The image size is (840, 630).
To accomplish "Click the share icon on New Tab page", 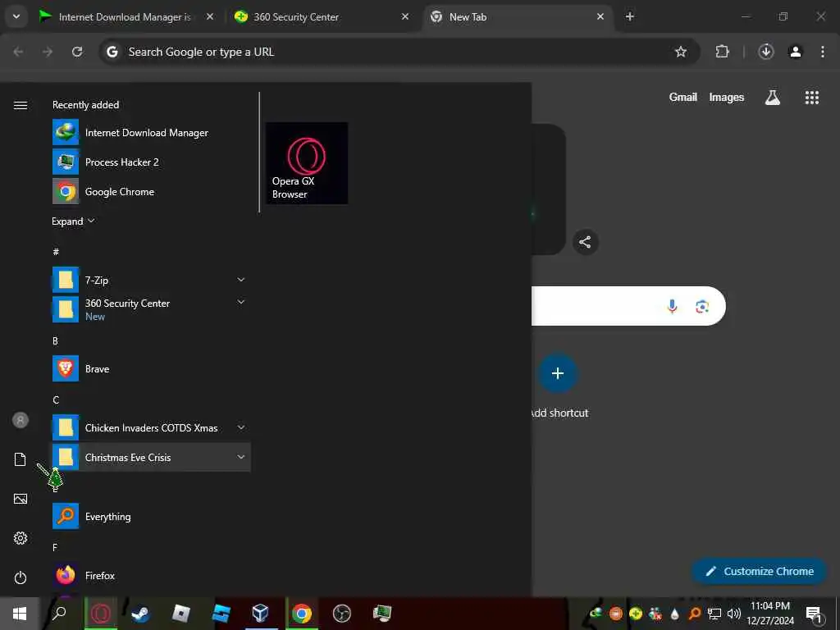I will [x=585, y=242].
